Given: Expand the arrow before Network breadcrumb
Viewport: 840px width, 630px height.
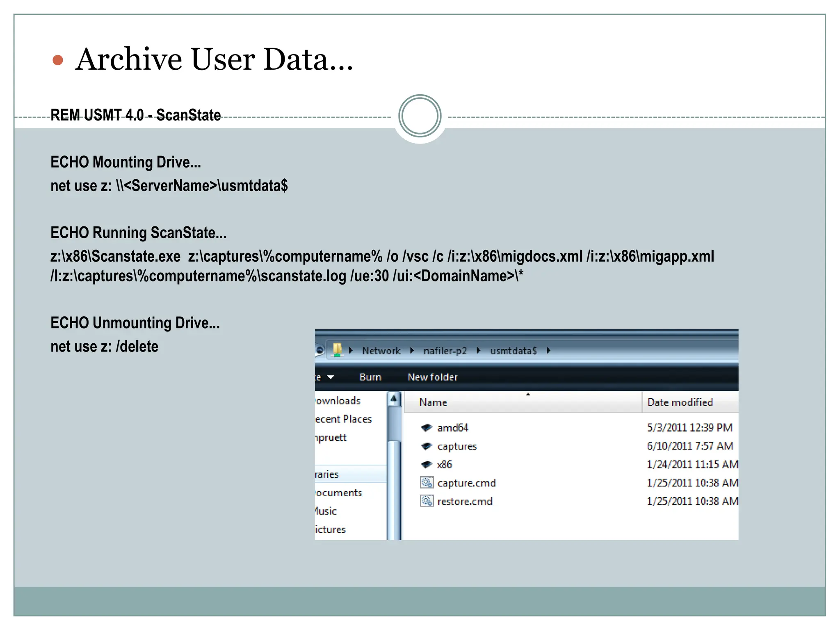Looking at the screenshot, I should (x=351, y=350).
